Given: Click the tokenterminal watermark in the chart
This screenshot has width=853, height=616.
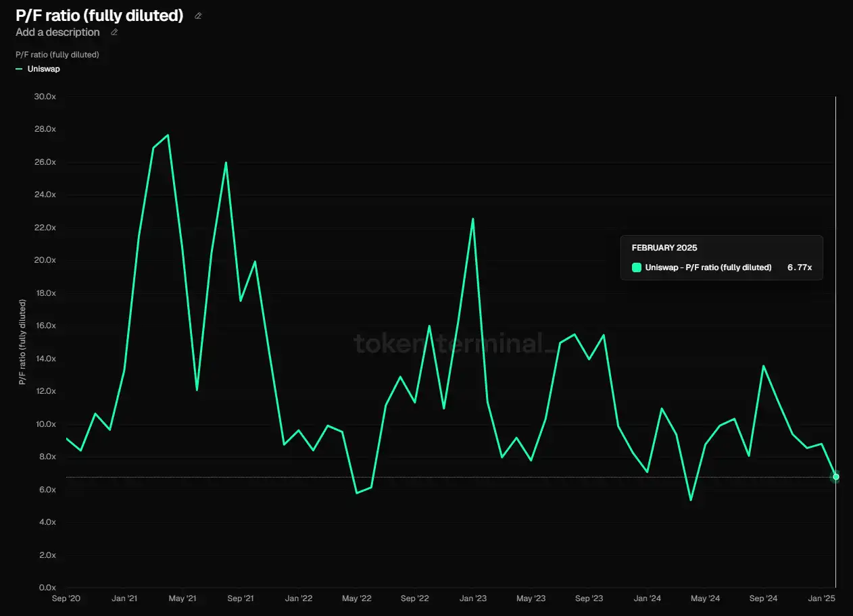Looking at the screenshot, I should 457,343.
